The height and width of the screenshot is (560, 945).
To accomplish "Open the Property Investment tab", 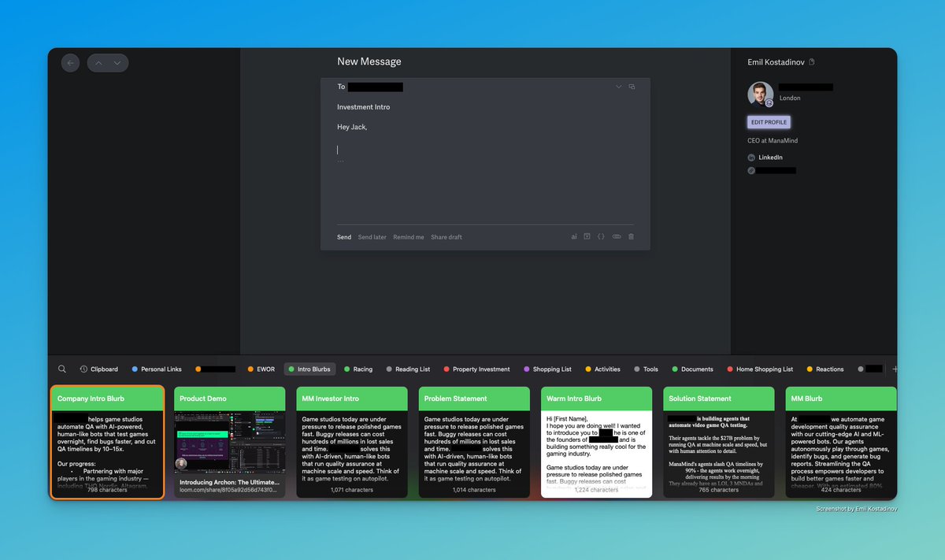I will point(476,369).
